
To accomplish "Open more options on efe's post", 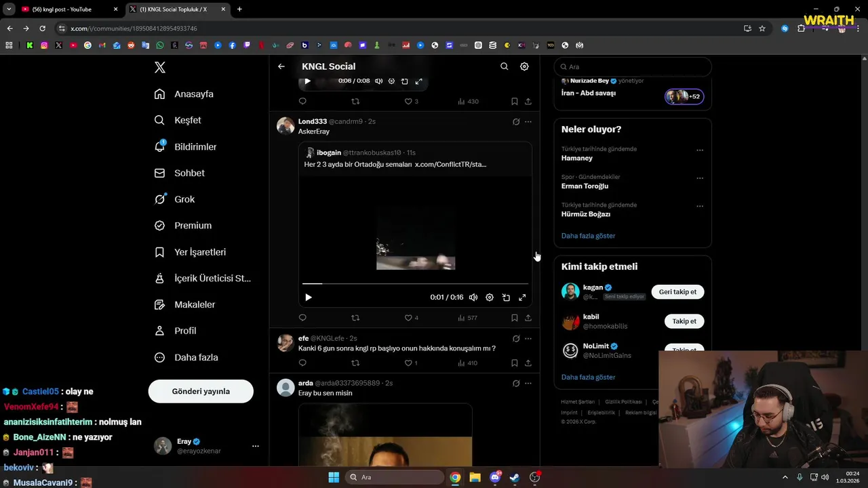I will (x=528, y=338).
